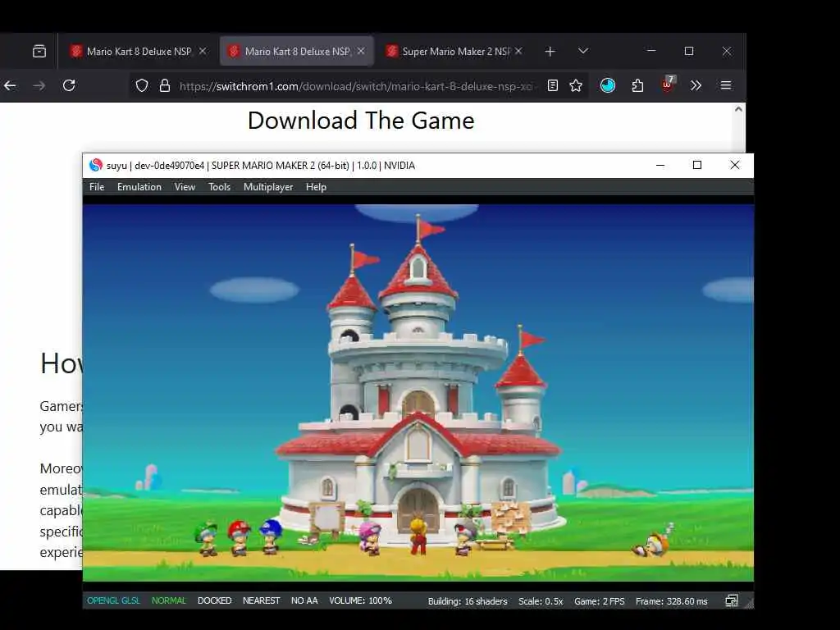The height and width of the screenshot is (630, 840).
Task: Open the extensions puzzle-piece menu
Action: coord(637,85)
